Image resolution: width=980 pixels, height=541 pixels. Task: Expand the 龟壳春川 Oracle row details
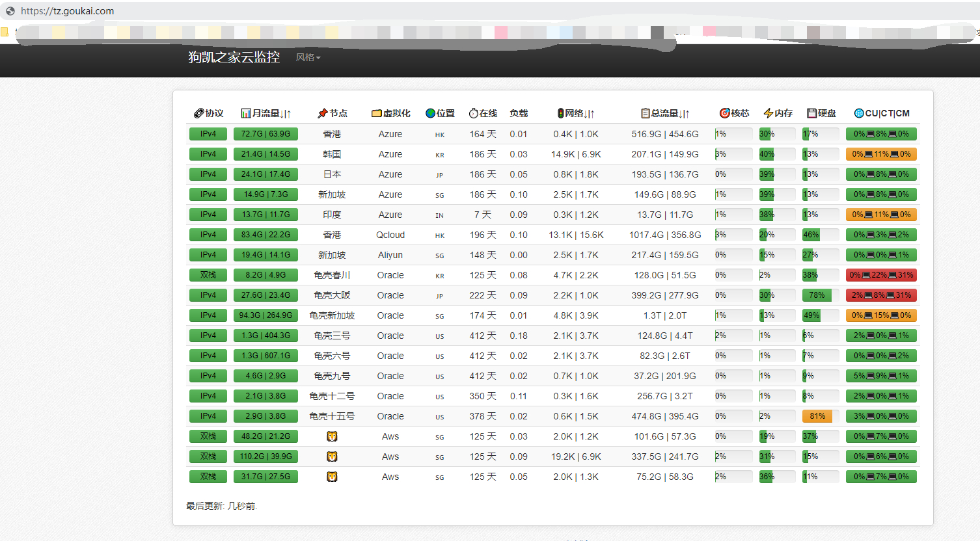click(x=553, y=275)
